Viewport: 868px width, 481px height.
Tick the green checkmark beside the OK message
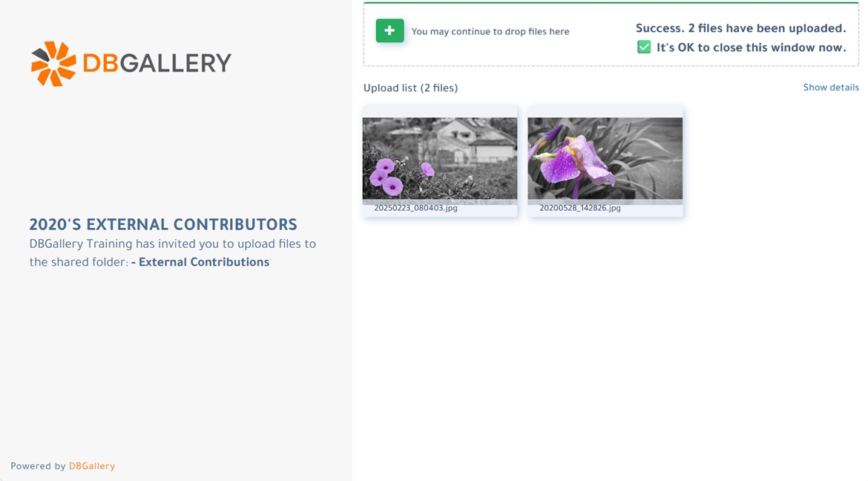pos(644,48)
